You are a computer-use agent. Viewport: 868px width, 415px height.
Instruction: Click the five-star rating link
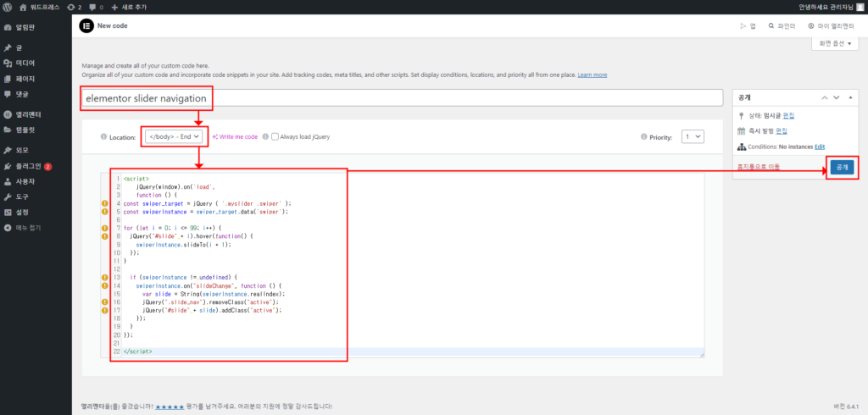click(170, 407)
